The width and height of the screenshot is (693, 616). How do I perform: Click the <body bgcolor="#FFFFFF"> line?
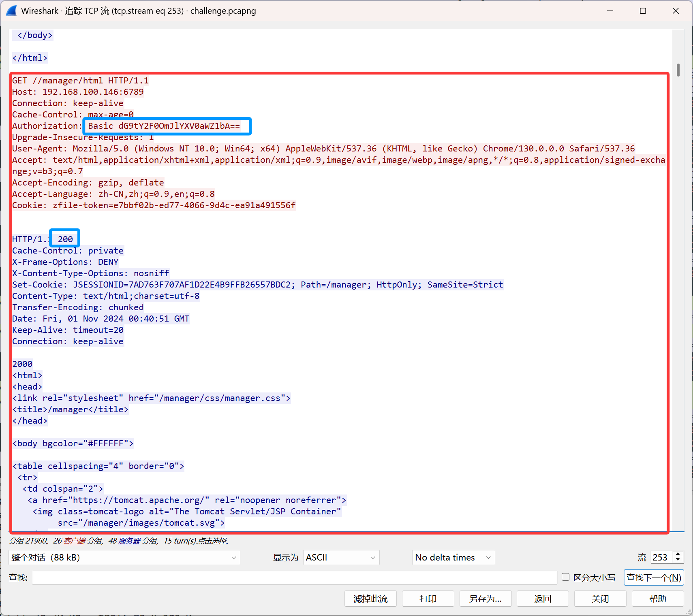[x=73, y=443]
